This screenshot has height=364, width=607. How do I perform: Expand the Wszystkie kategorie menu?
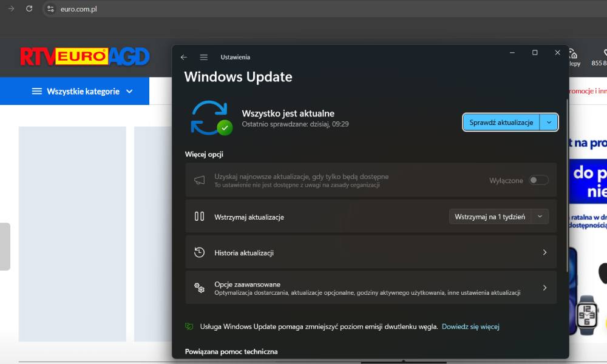point(82,92)
